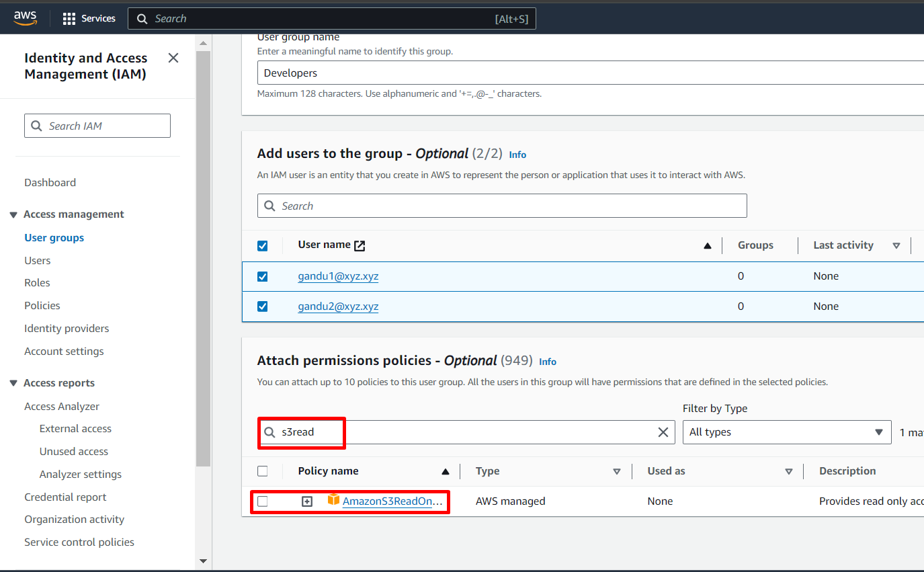Click the AWS managed type cell
The height and width of the screenshot is (572, 924).
510,501
